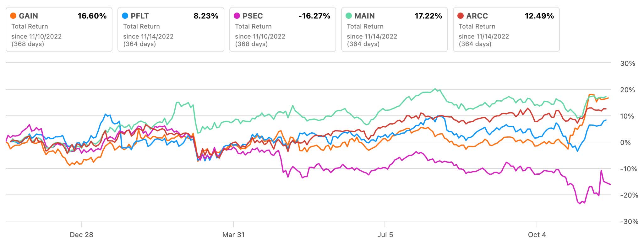Screen dimensions: 644x244
Task: Click the red ARCC color dot
Action: pos(461,16)
